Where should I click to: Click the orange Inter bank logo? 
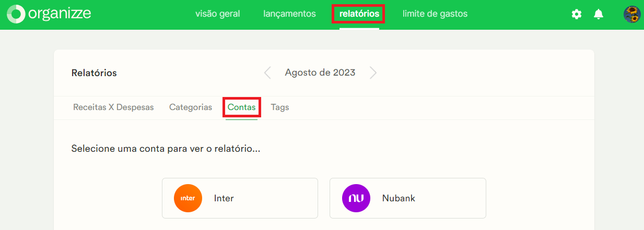188,198
